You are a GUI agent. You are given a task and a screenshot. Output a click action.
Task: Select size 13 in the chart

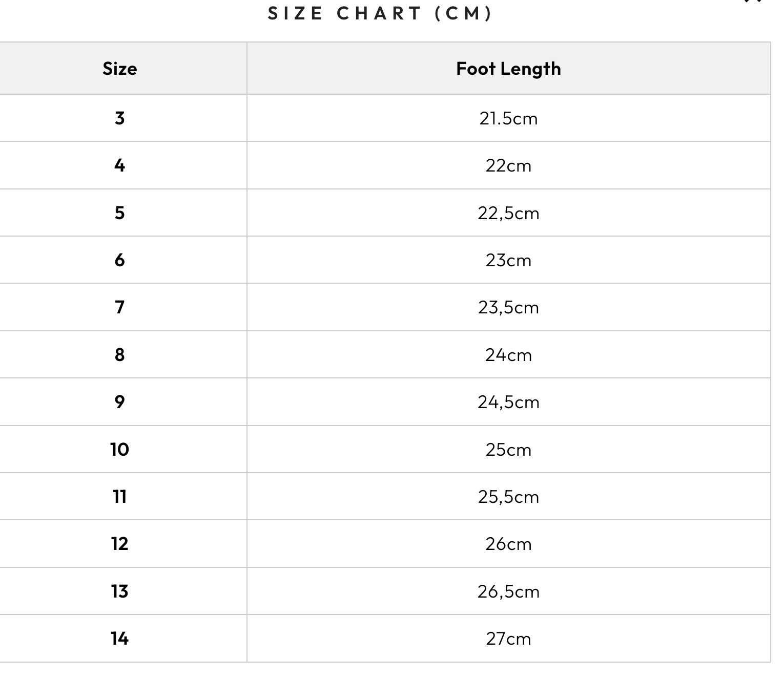click(119, 591)
